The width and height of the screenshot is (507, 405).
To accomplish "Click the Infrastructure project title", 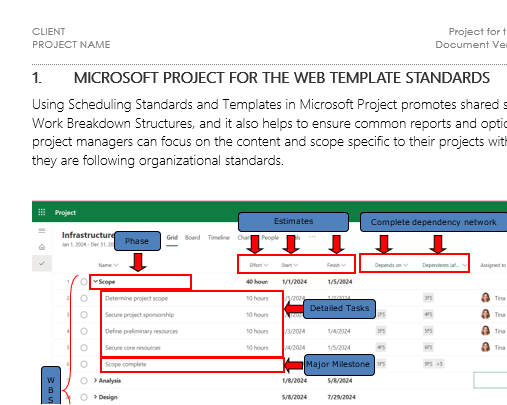I will tap(88, 235).
